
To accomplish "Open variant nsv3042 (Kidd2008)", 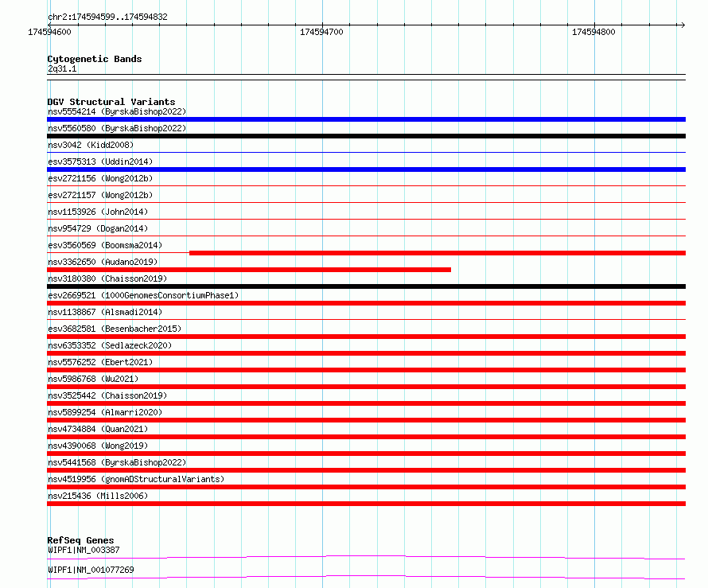I will pyautogui.click(x=91, y=145).
